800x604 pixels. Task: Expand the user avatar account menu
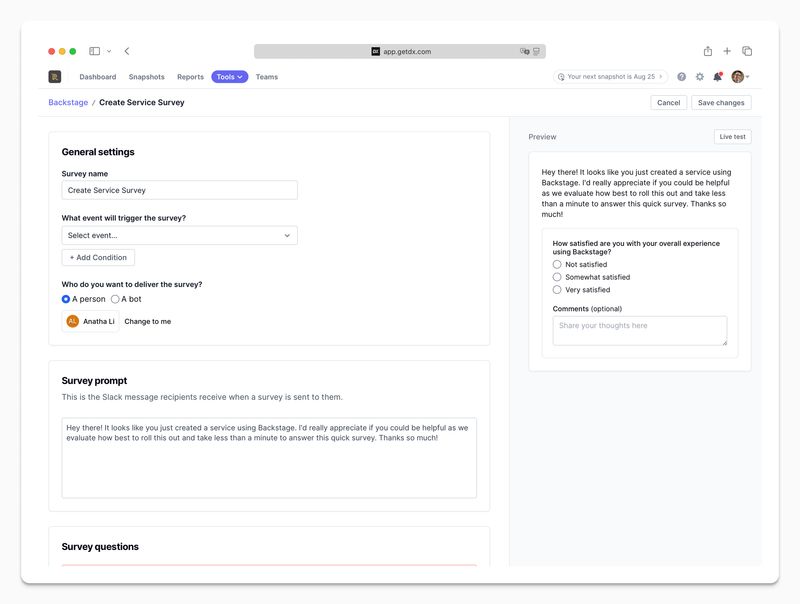click(x=740, y=77)
